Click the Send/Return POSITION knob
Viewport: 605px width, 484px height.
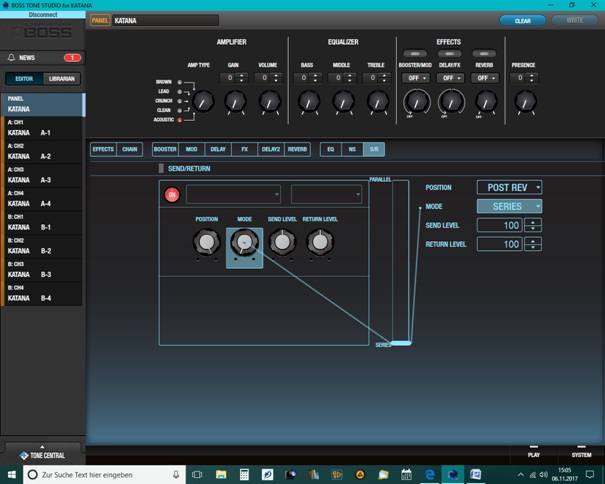[x=207, y=242]
